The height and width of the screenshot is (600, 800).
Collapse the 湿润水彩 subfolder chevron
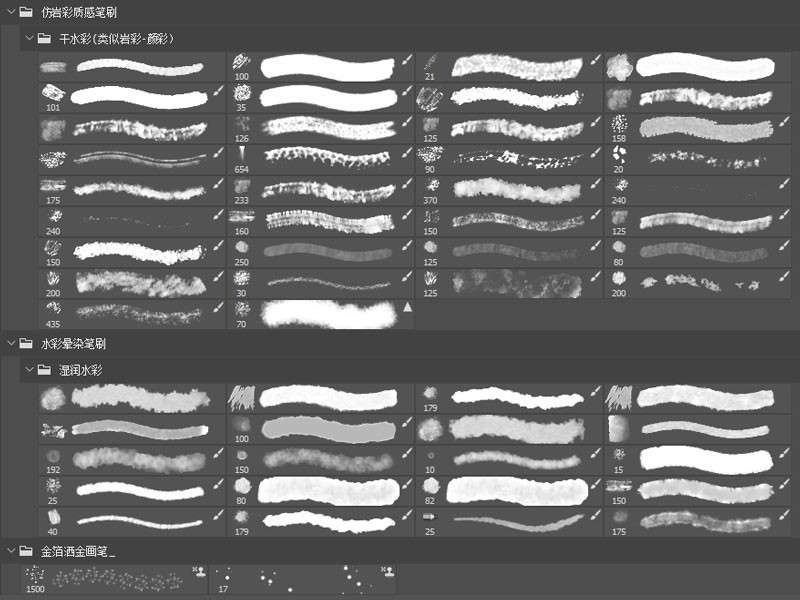click(29, 370)
